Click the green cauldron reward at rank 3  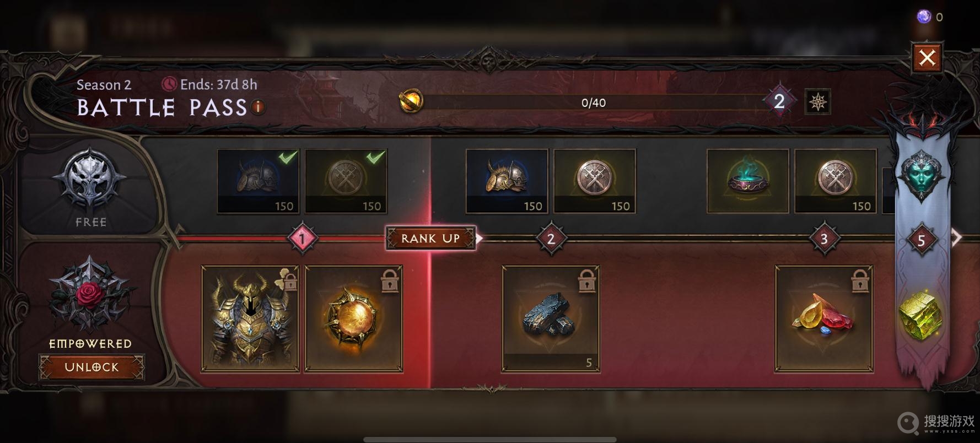[x=749, y=181]
